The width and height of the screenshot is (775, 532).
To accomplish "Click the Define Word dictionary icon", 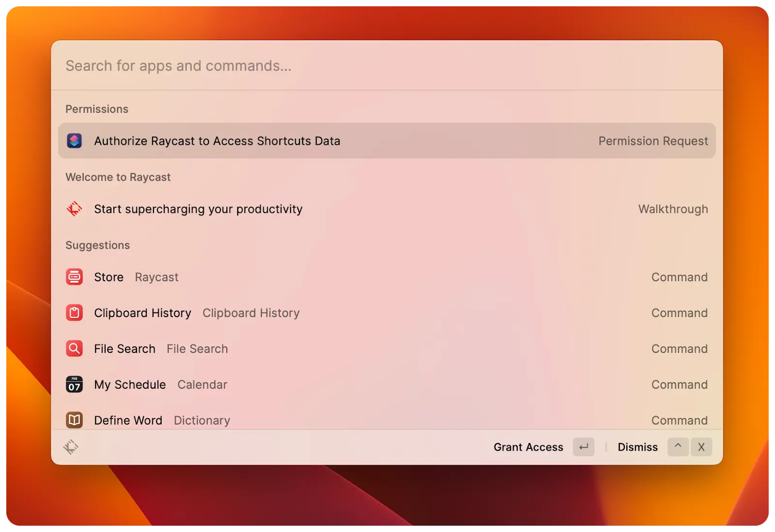I will pos(74,420).
